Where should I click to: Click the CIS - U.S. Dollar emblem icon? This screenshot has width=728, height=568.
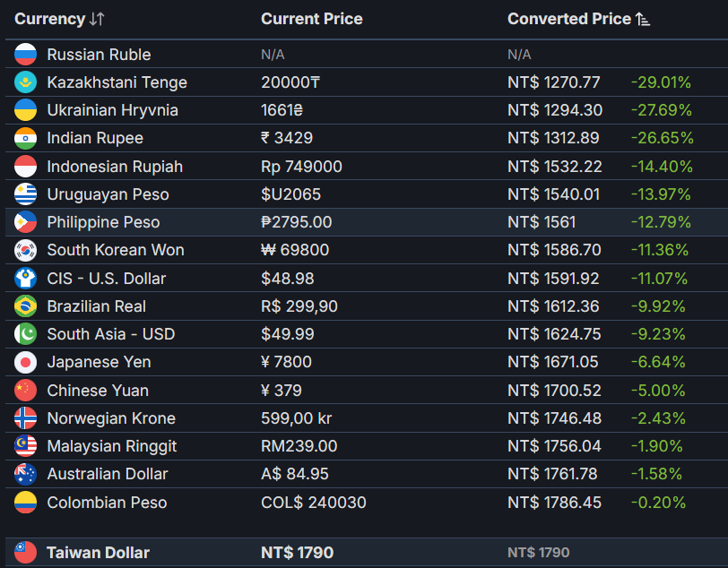pos(25,279)
